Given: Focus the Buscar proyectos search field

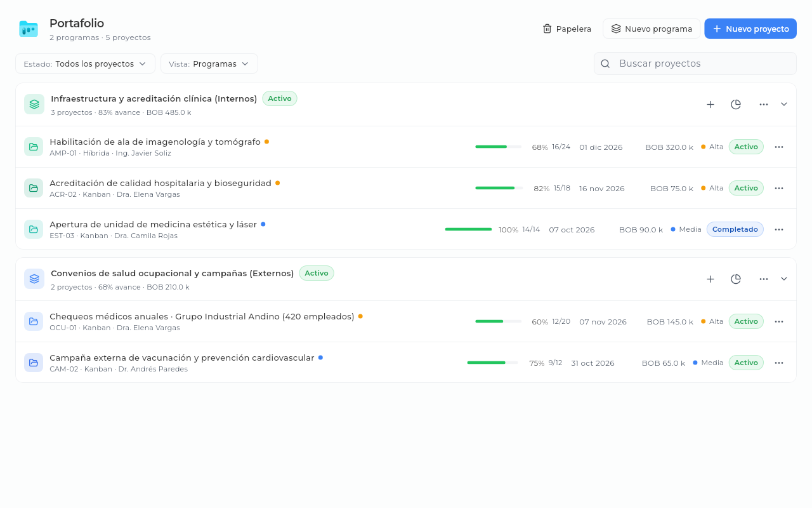Looking at the screenshot, I should (x=695, y=63).
